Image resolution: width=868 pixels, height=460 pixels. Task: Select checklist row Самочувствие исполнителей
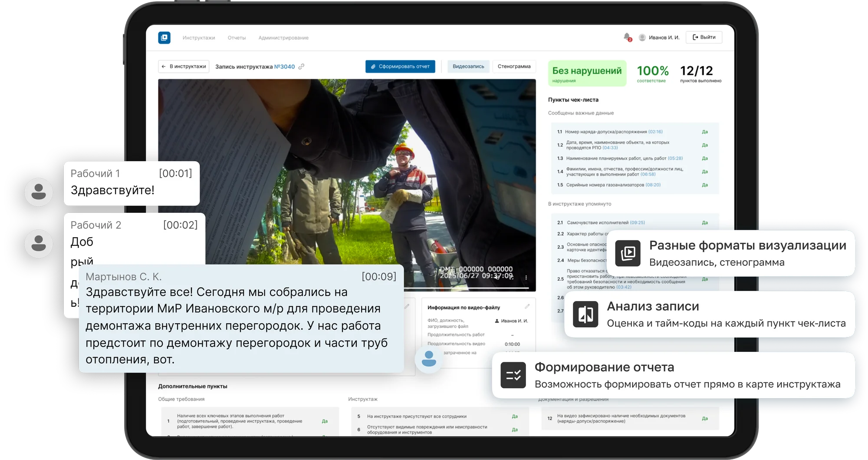click(635, 222)
